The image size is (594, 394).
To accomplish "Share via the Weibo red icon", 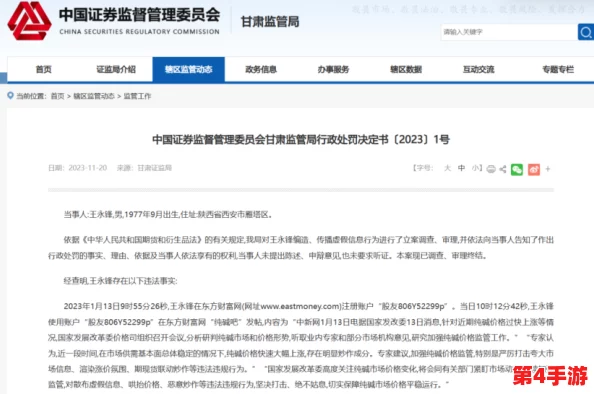I will (534, 169).
